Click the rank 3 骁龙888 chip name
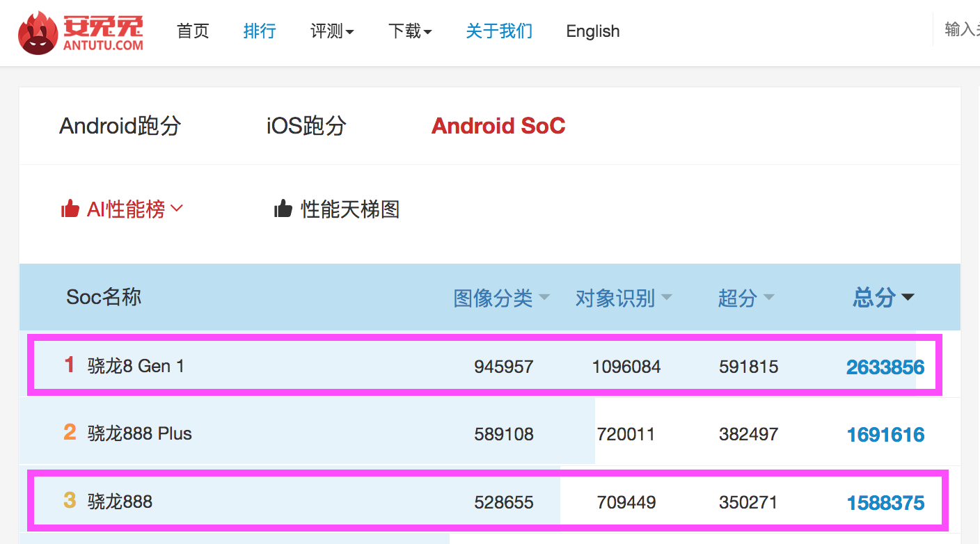Screen dimensions: 980x544 pyautogui.click(x=120, y=502)
